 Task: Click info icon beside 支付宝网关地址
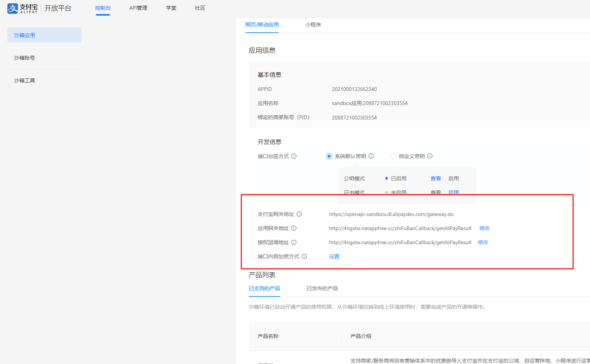(299, 214)
